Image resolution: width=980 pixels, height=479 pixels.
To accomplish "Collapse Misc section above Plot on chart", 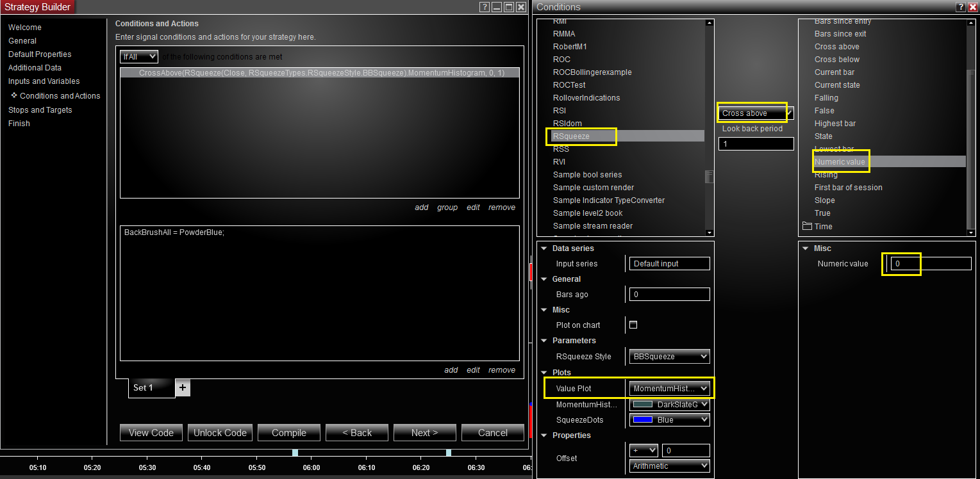I will pyautogui.click(x=544, y=310).
